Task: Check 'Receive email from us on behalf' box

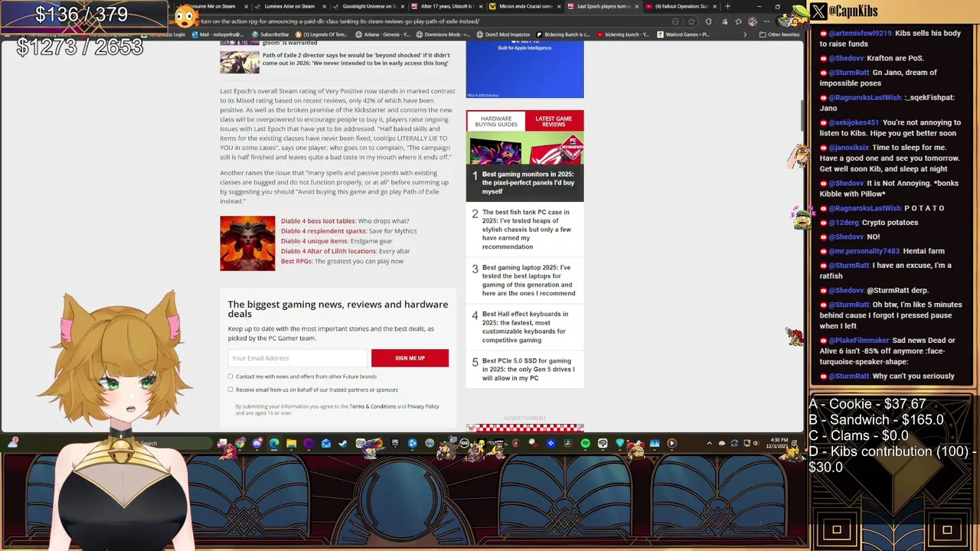Action: (x=230, y=390)
